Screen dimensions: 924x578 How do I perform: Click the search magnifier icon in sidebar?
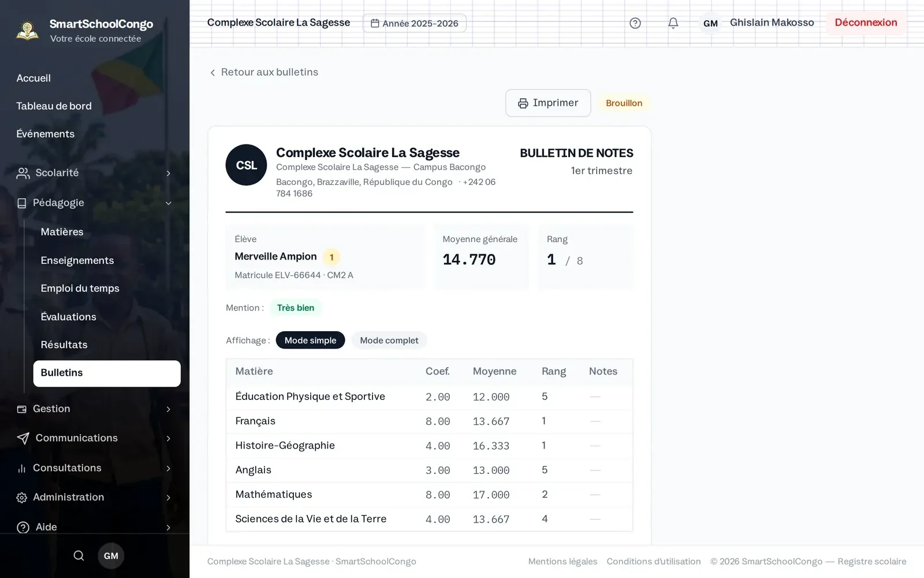(x=79, y=555)
